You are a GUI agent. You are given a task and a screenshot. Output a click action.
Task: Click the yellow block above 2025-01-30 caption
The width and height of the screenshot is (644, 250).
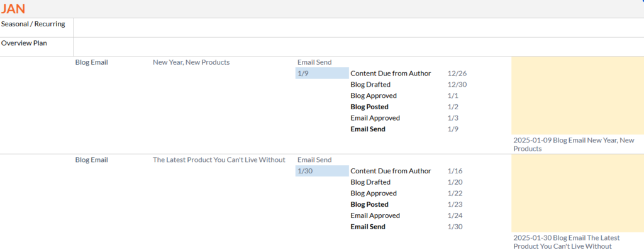(577, 193)
